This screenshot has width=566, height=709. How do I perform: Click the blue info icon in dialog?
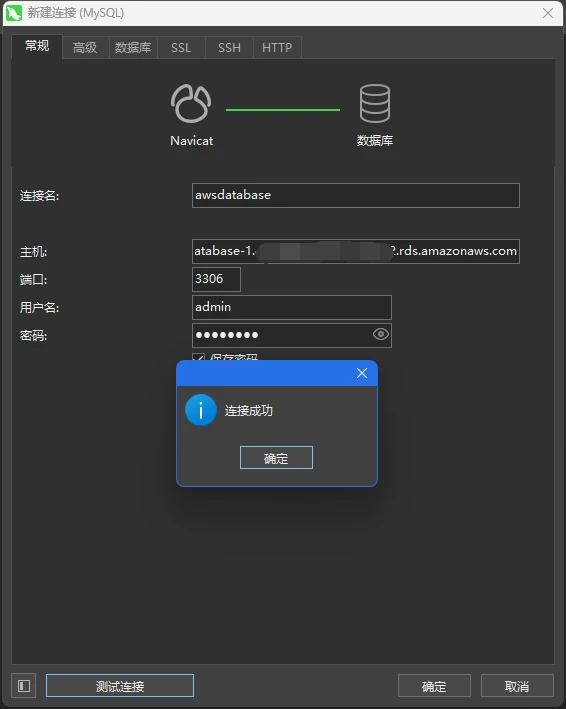coord(201,410)
